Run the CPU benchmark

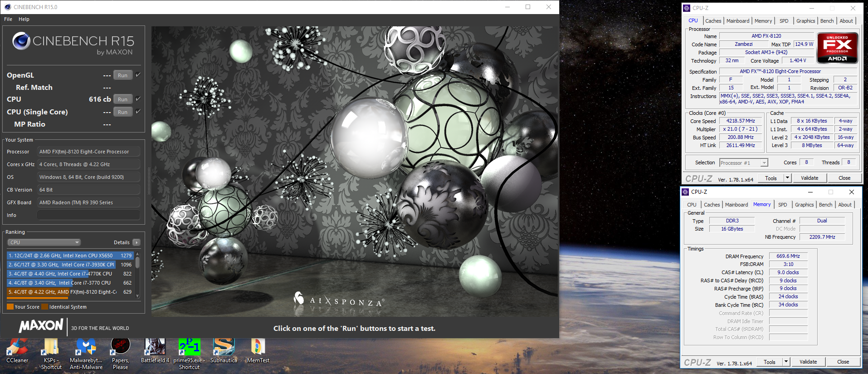tap(123, 99)
